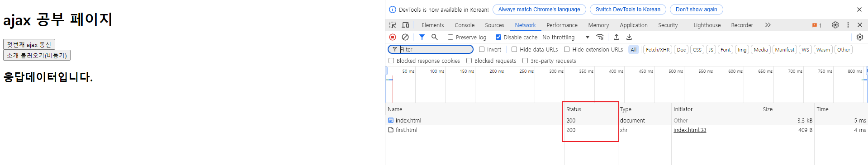Click Switch DevTools to Korean

628,9
